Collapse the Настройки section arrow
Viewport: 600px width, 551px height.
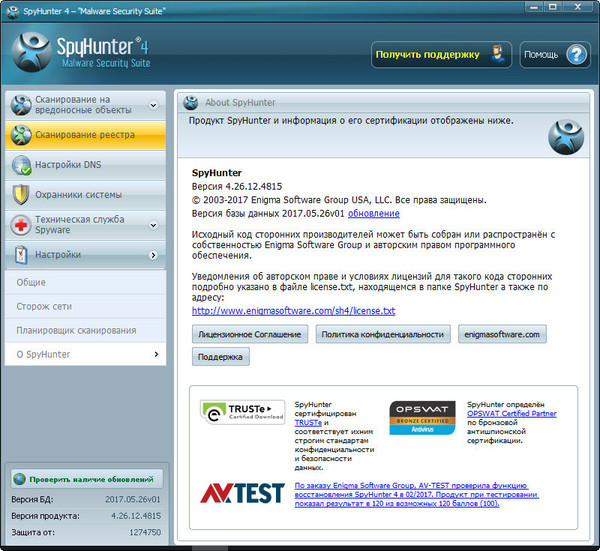click(153, 255)
